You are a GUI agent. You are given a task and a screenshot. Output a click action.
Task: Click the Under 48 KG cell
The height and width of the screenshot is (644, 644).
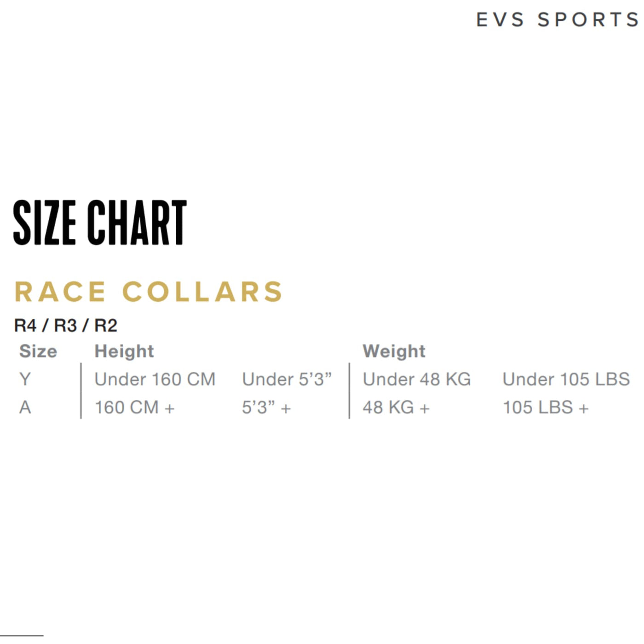[x=417, y=379]
